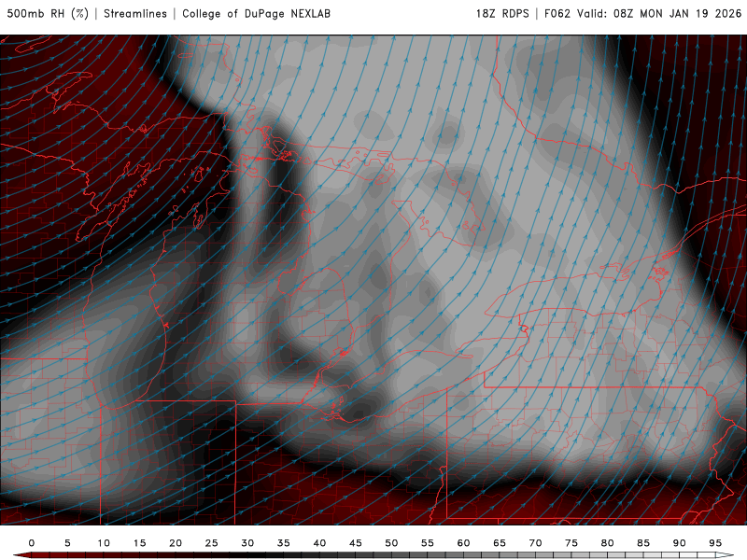The width and height of the screenshot is (747, 560).
Task: Click the colorbar label "60"
Action: (463, 543)
